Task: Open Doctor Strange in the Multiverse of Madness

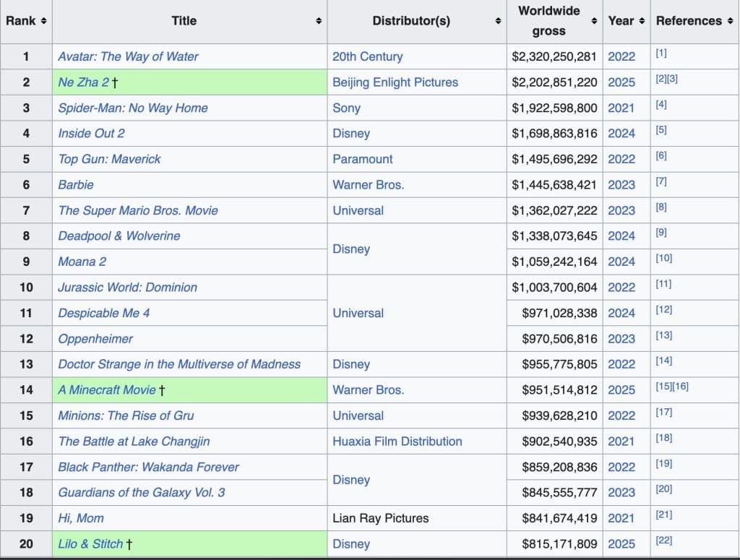Action: coord(179,364)
